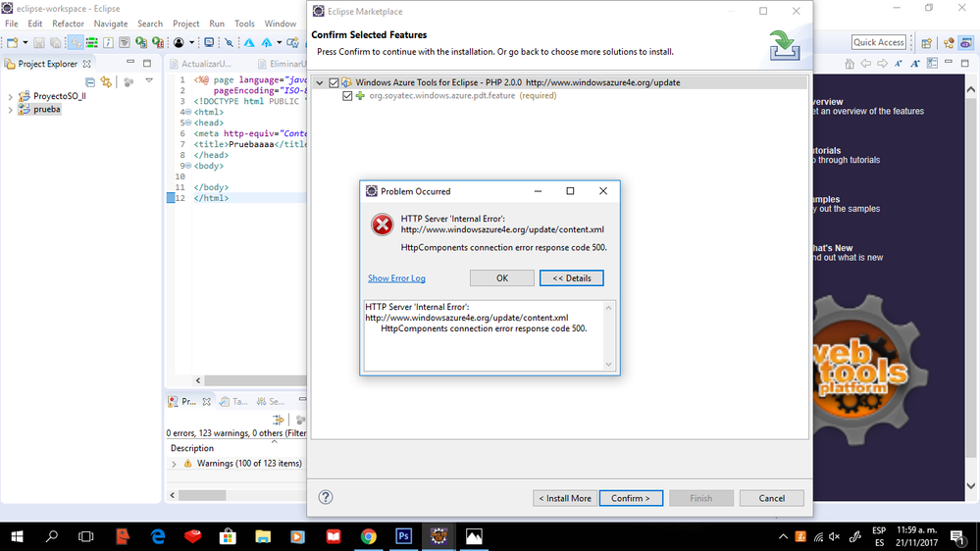Select the ProyectoSO_II project
This screenshot has height=551, width=980.
(60, 96)
